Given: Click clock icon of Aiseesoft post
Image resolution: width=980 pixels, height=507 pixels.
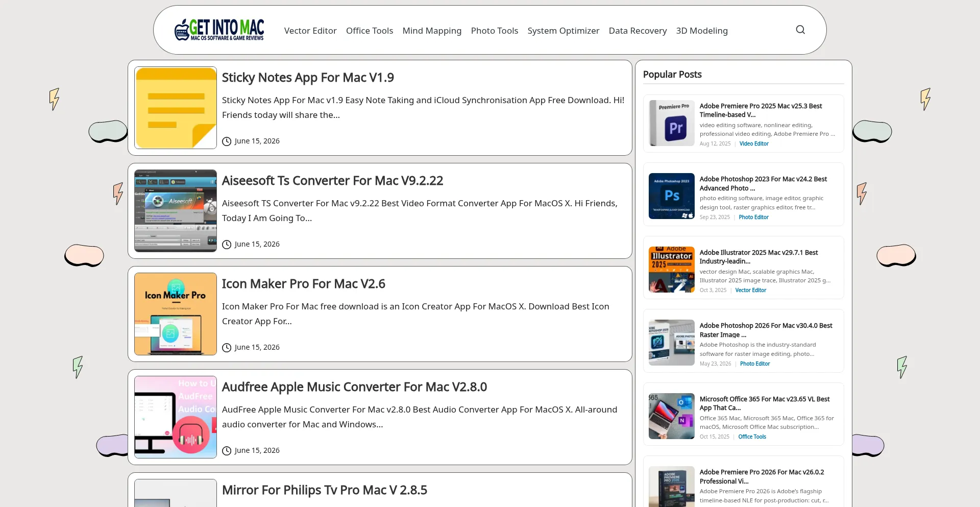Looking at the screenshot, I should pos(227,245).
